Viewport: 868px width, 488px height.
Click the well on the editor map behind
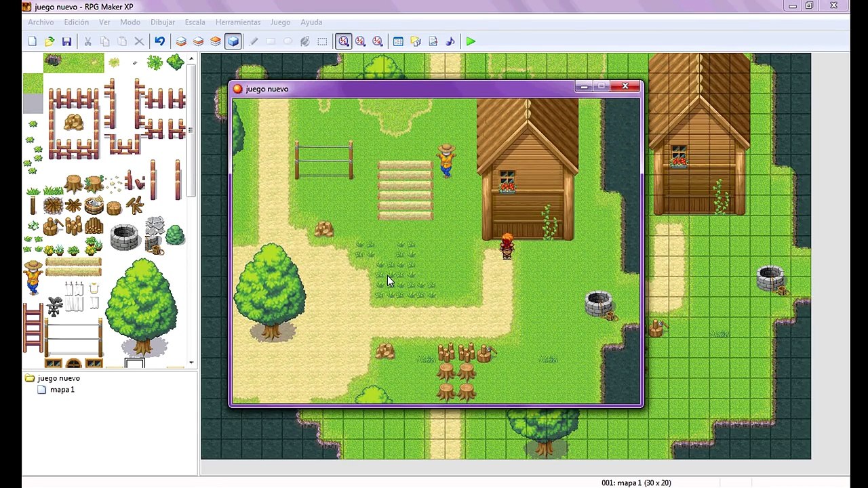click(x=771, y=279)
